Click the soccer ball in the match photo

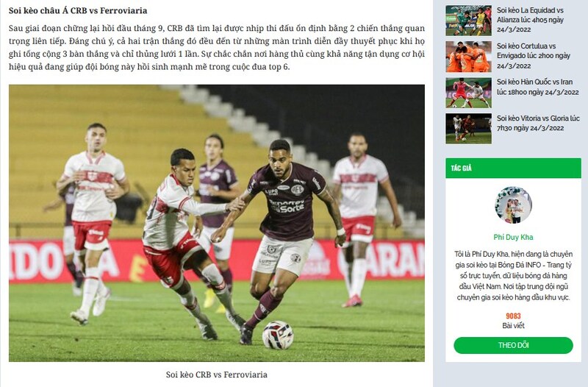[x=278, y=335]
